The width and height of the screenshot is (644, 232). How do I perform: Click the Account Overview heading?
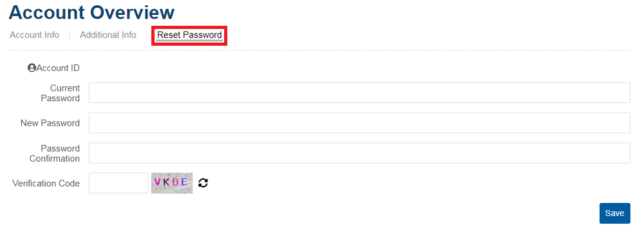point(91,12)
